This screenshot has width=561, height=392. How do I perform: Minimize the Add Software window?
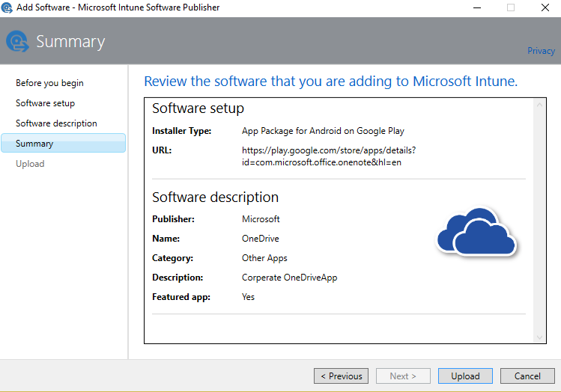coord(477,7)
